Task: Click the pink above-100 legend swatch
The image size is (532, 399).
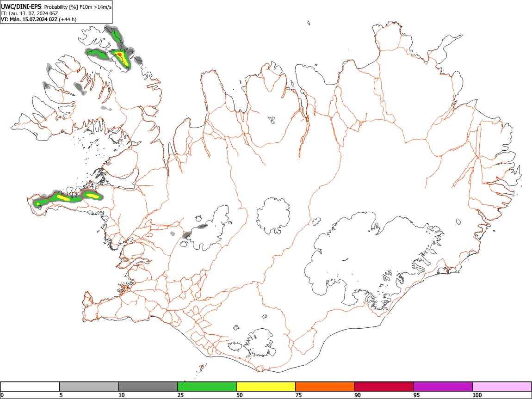Action: pos(502,387)
